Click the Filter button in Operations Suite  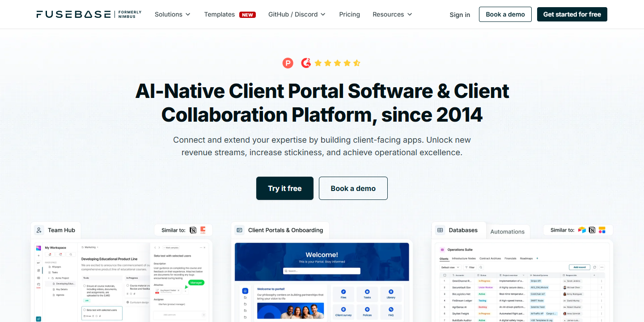click(x=470, y=267)
